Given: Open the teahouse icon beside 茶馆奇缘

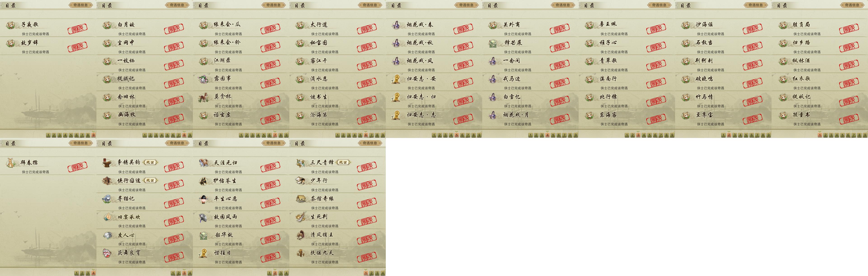Looking at the screenshot, I should (x=300, y=199).
